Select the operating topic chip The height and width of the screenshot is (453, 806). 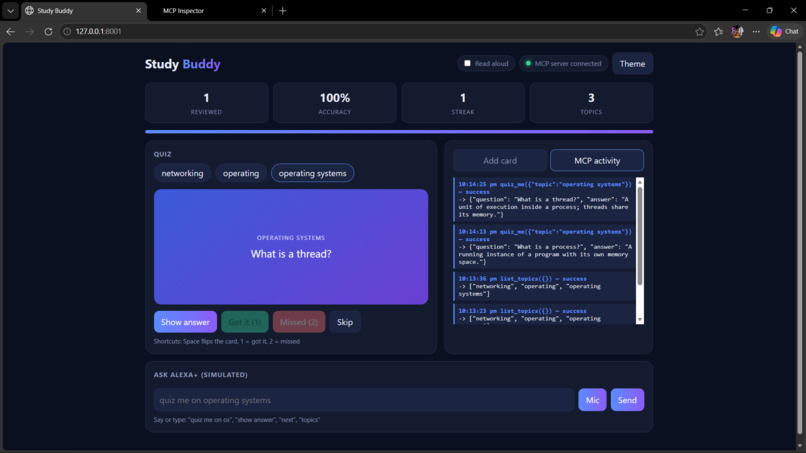click(241, 173)
